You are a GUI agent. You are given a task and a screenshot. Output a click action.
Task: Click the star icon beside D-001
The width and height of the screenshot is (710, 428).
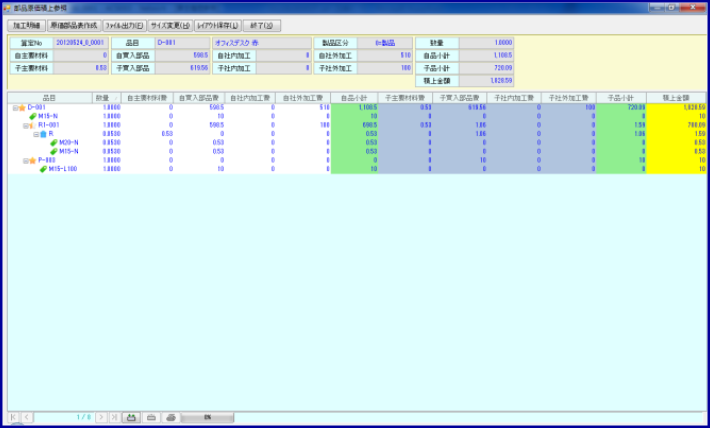click(x=22, y=108)
